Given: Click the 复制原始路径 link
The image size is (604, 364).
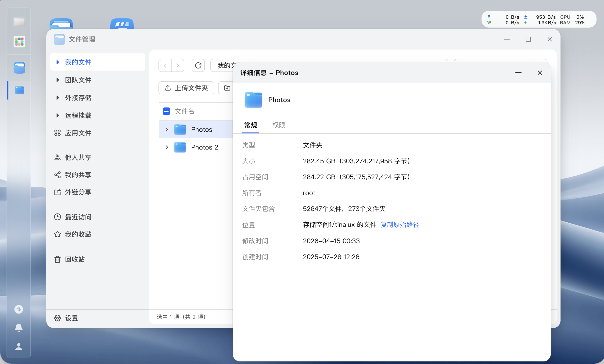Looking at the screenshot, I should point(399,225).
